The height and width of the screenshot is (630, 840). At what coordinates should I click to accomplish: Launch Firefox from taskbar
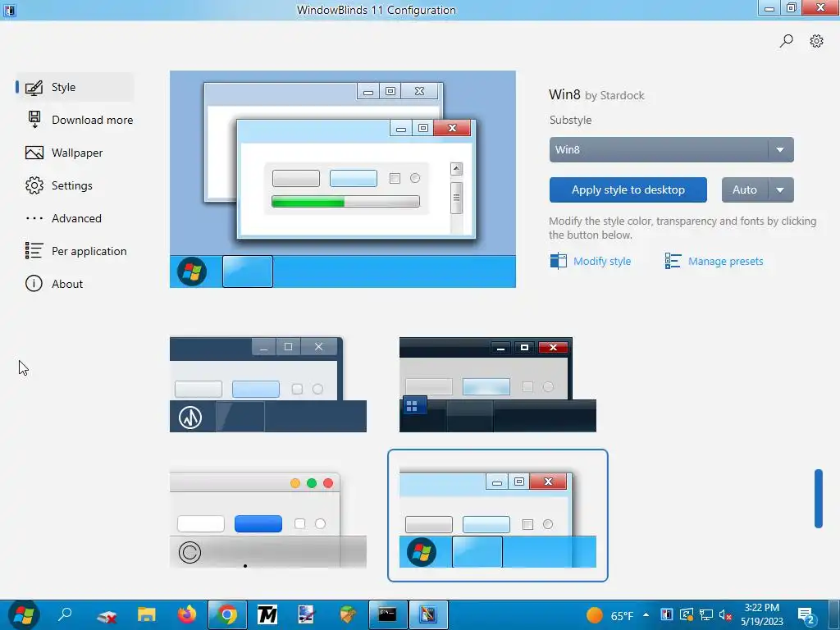(x=186, y=614)
